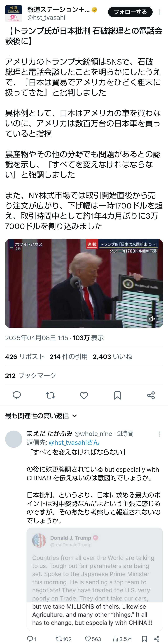Click the reply icon showing 1

tap(31, 639)
